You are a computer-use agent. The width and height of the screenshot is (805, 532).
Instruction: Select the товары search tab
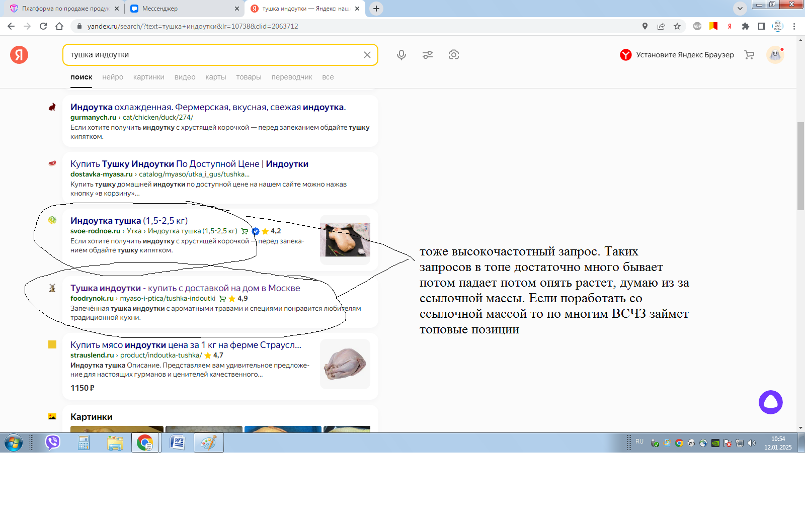pyautogui.click(x=249, y=77)
